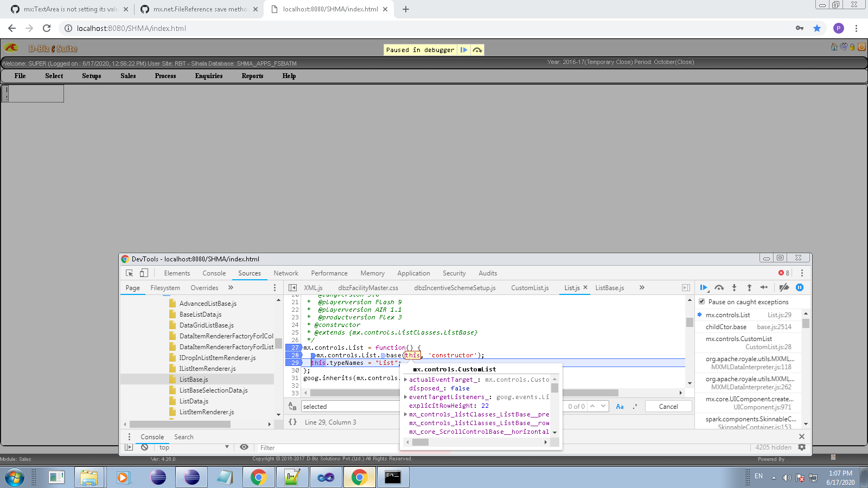The width and height of the screenshot is (868, 488).
Task: Deactivate breakpoints in DevTools
Action: click(784, 288)
